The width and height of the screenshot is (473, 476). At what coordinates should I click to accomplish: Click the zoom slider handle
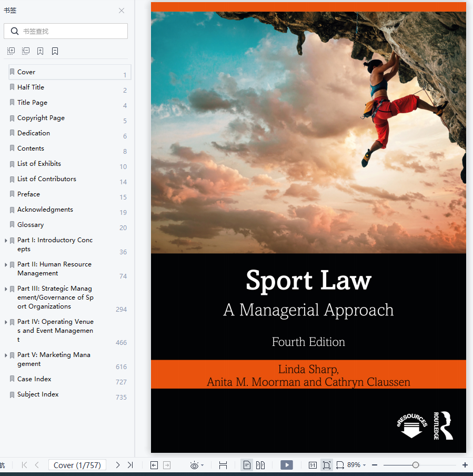pyautogui.click(x=416, y=465)
